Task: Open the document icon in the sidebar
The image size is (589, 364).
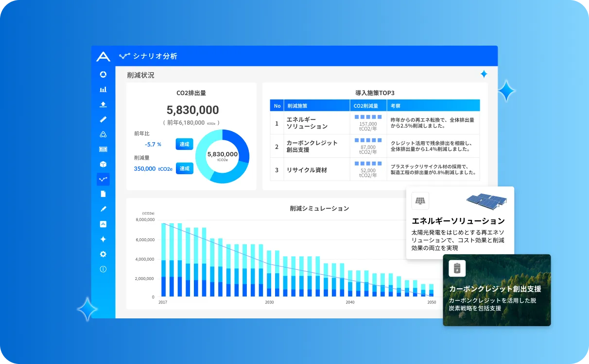Action: (103, 194)
